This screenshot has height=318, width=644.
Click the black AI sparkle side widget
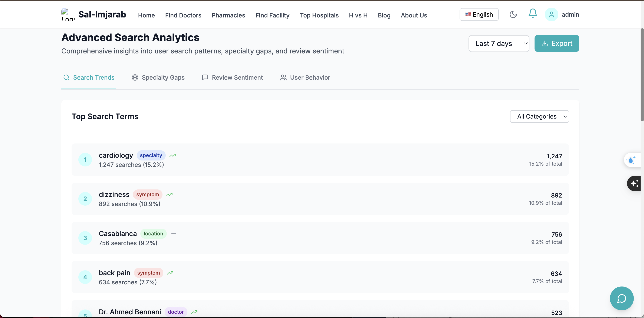point(634,184)
